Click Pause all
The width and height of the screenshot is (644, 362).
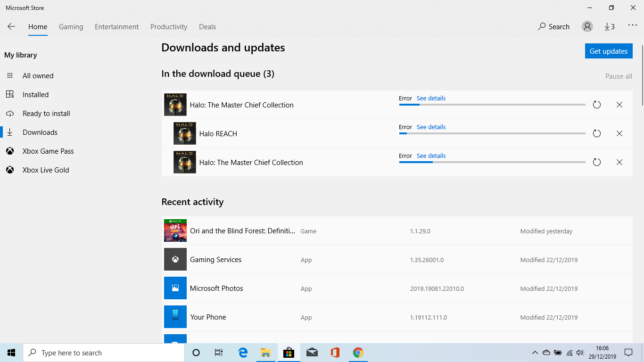[x=619, y=76]
